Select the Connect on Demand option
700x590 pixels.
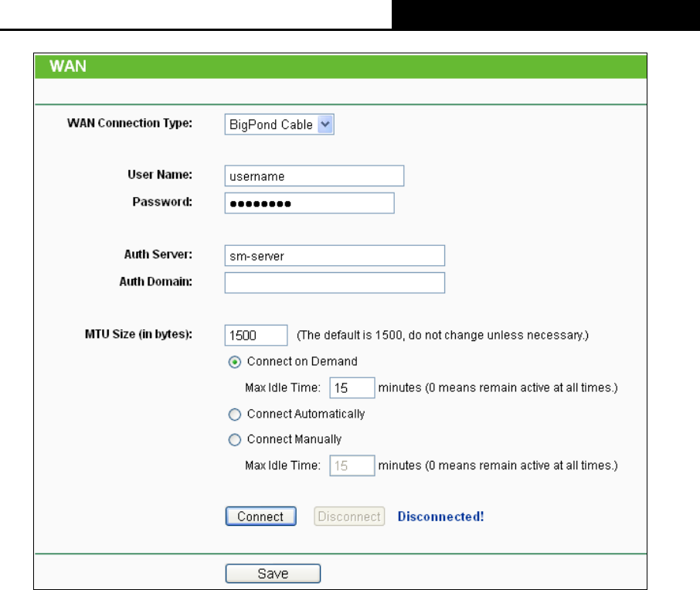(234, 362)
